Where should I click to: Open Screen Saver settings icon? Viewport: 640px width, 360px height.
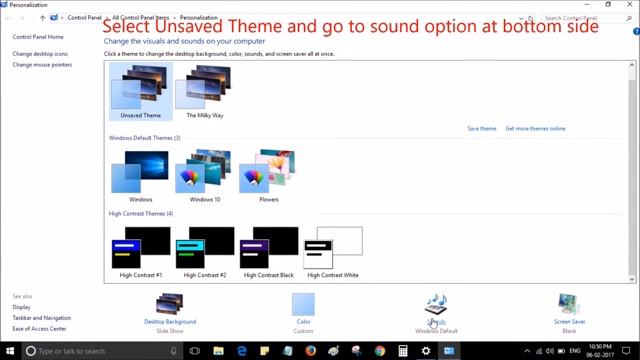[569, 304]
